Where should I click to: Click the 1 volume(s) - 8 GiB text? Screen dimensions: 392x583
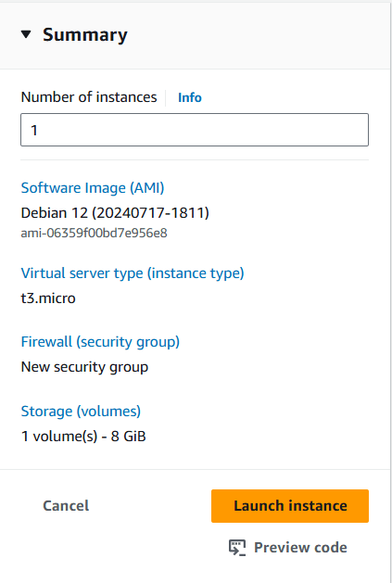click(x=83, y=437)
